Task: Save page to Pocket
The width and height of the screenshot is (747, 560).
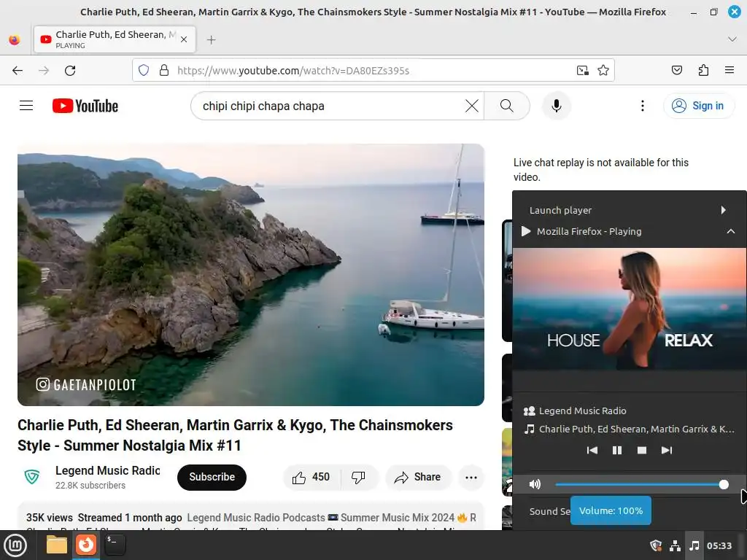Action: [676, 71]
